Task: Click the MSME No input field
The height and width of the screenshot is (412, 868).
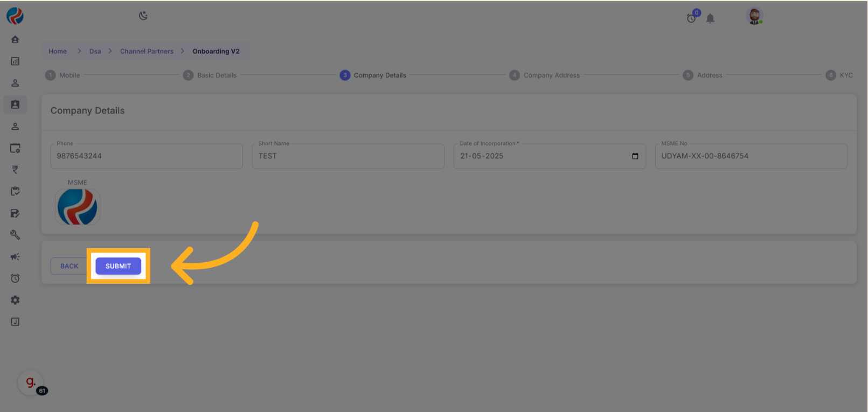Action: point(751,156)
